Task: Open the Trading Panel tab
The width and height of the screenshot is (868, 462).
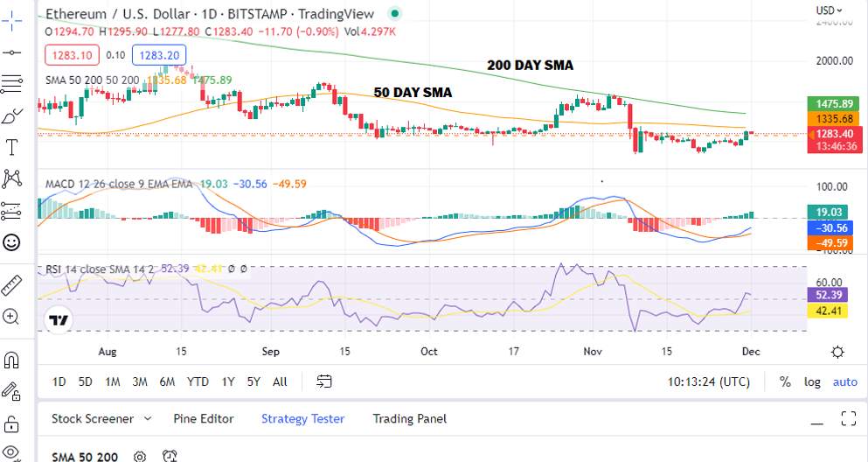Action: pyautogui.click(x=410, y=419)
